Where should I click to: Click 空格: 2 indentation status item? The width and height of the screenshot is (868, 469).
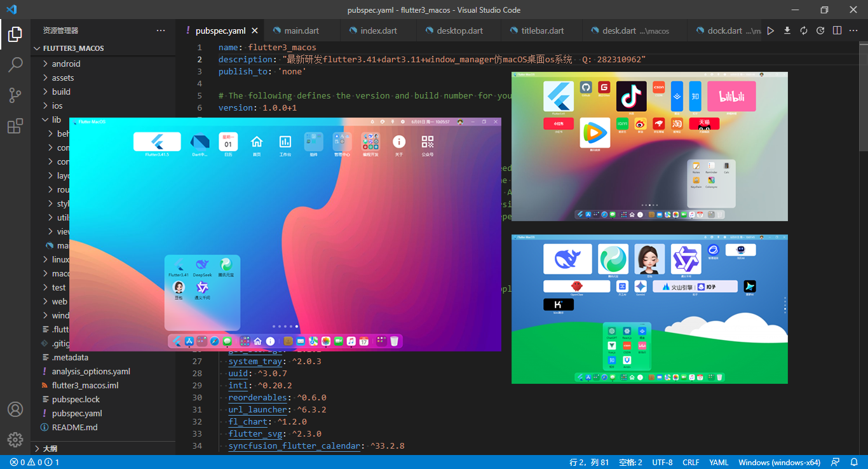(630, 462)
